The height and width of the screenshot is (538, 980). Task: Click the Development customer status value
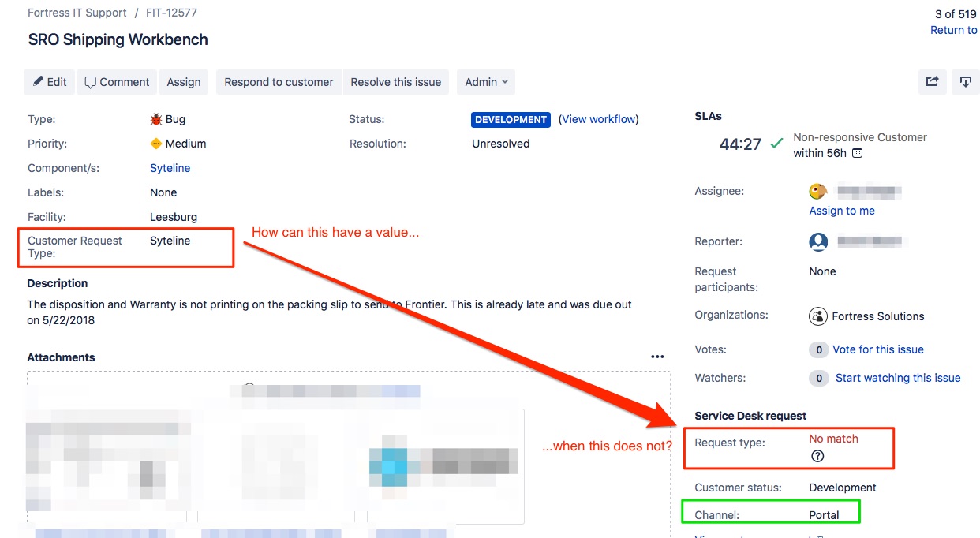[x=843, y=488]
